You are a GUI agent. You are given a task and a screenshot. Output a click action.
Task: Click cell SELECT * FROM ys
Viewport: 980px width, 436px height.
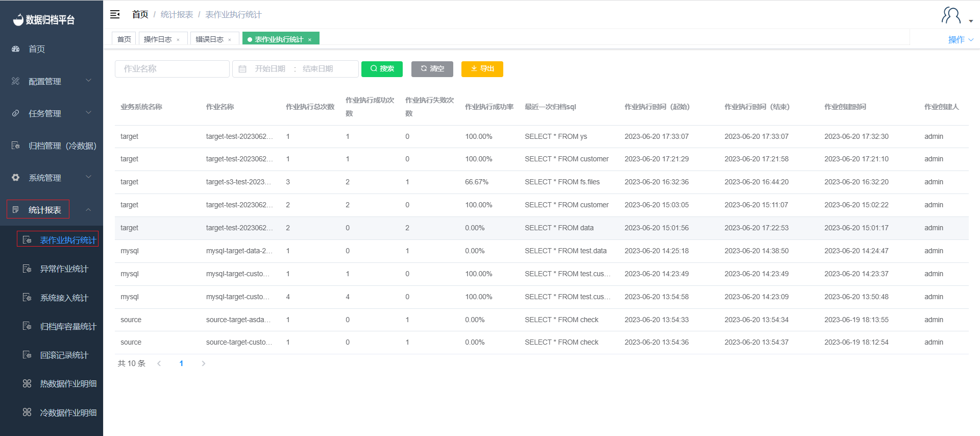coord(556,136)
